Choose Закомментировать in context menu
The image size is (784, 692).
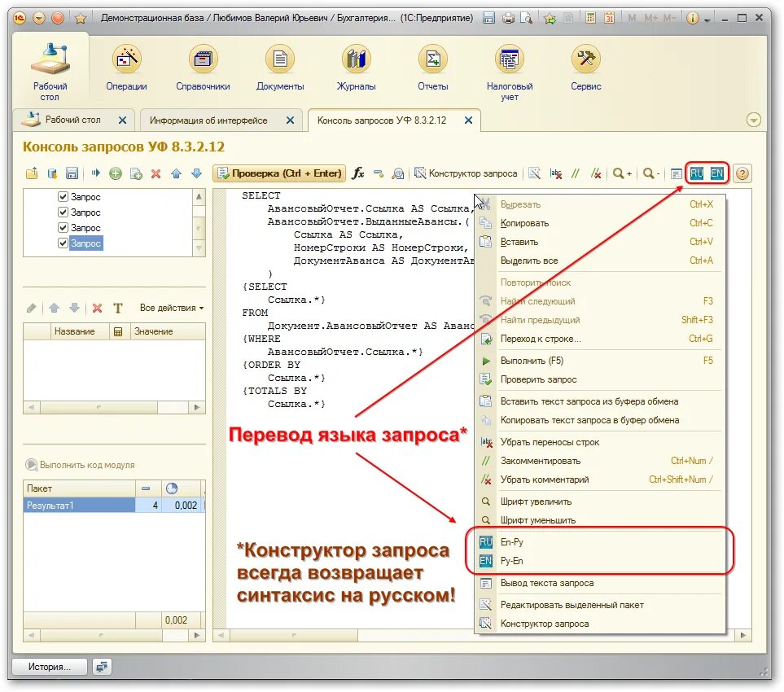point(600,461)
